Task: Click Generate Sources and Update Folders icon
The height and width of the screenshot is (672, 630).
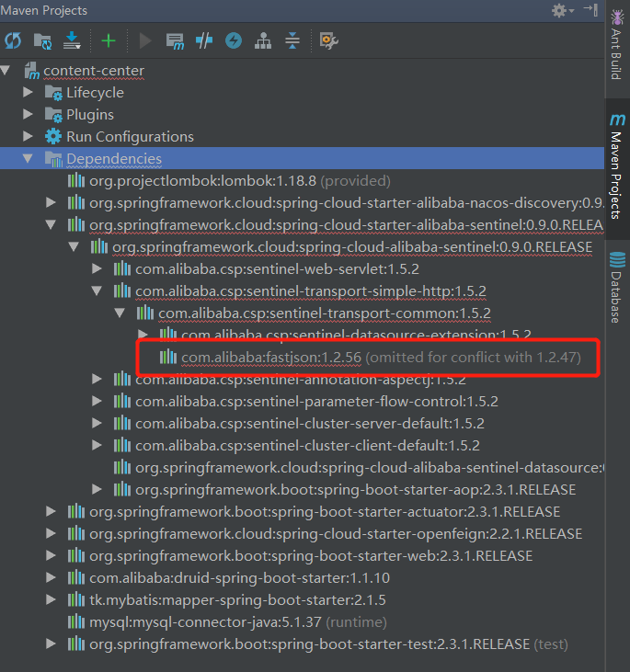Action: tap(42, 40)
